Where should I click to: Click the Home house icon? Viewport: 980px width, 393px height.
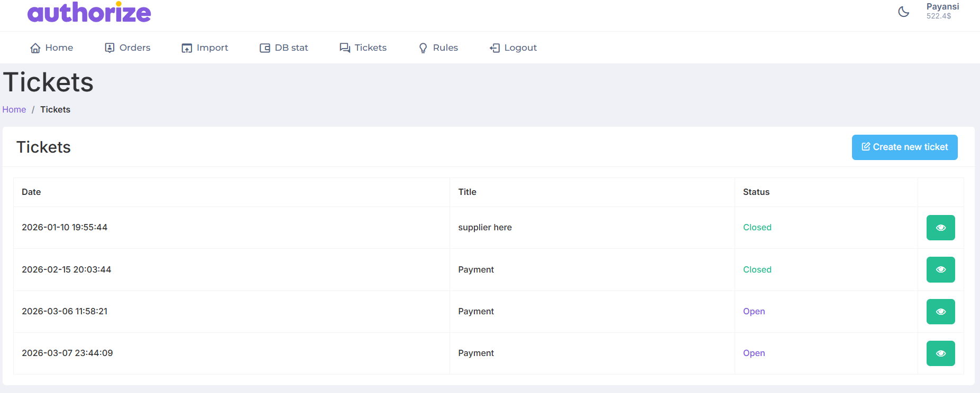(35, 48)
